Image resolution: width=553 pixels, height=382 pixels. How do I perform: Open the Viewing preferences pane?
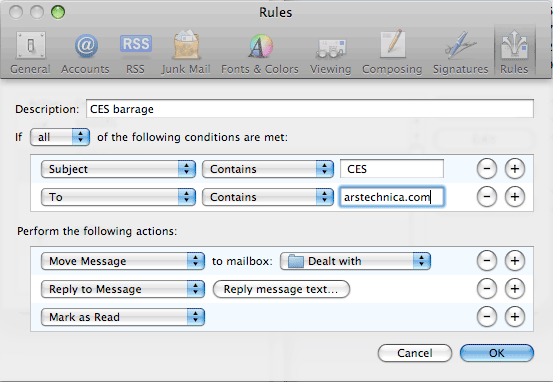click(330, 53)
